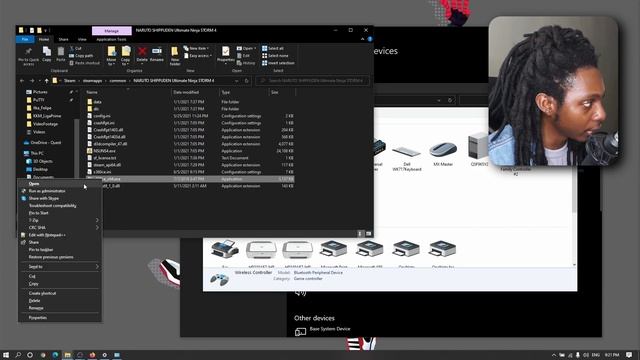Image resolution: width=640 pixels, height=360 pixels.
Task: Switch to large icons view toggle
Action: (x=368, y=233)
